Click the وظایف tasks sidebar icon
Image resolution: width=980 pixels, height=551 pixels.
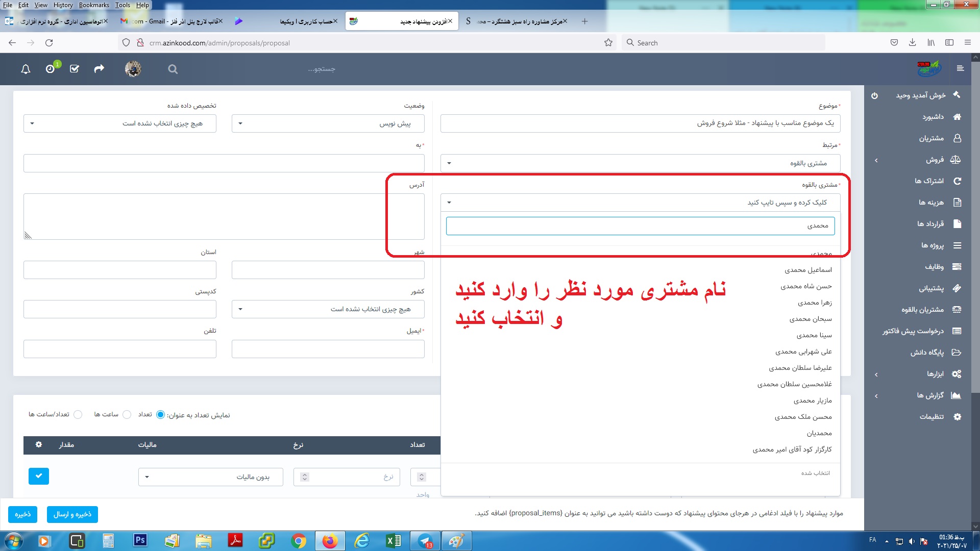coord(957,267)
